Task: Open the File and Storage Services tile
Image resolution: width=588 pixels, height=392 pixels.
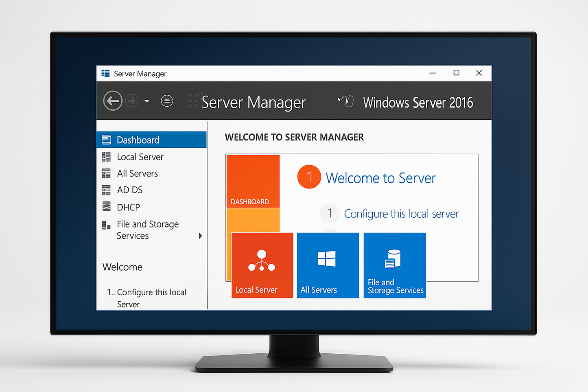Action: [394, 265]
